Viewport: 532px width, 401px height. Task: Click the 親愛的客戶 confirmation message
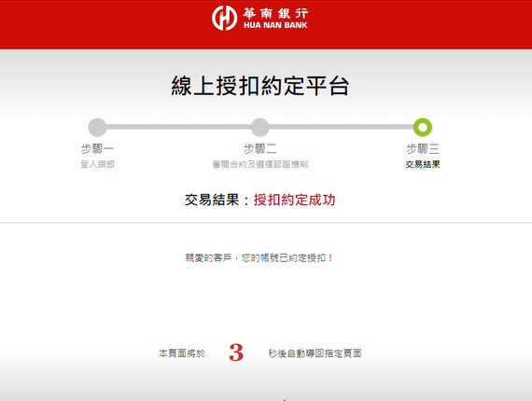click(259, 258)
